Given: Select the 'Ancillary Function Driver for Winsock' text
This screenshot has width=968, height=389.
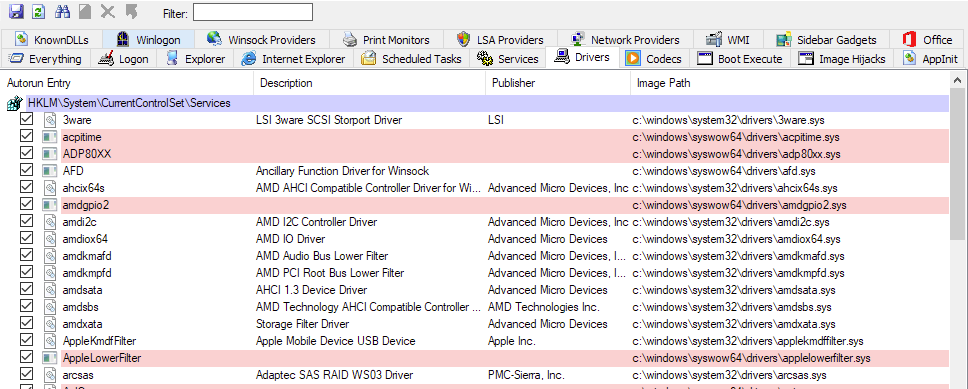Looking at the screenshot, I should 343,171.
